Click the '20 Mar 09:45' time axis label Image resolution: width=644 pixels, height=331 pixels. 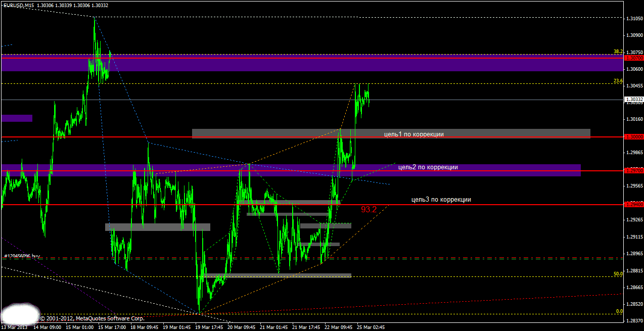click(x=242, y=327)
